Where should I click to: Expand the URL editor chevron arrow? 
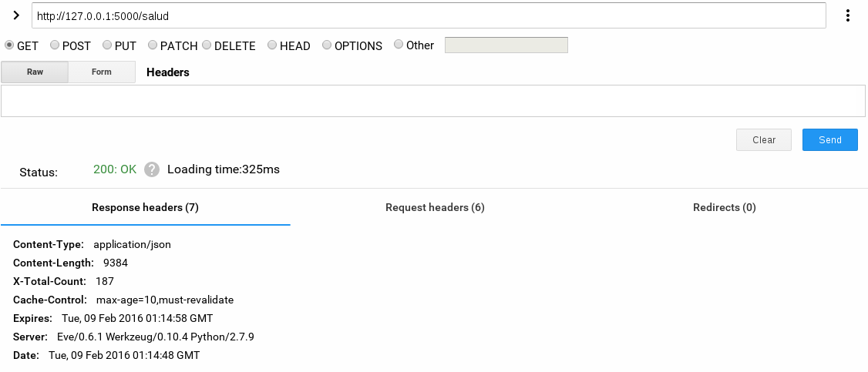pos(15,15)
